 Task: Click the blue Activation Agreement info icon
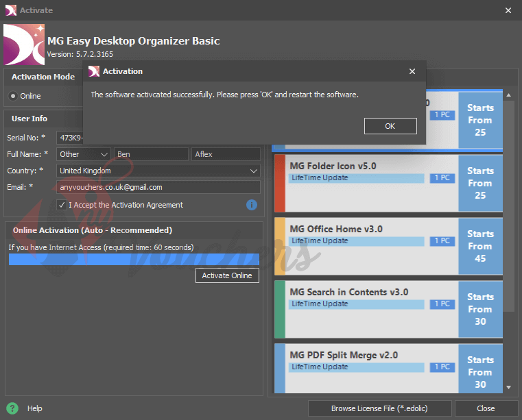(252, 205)
